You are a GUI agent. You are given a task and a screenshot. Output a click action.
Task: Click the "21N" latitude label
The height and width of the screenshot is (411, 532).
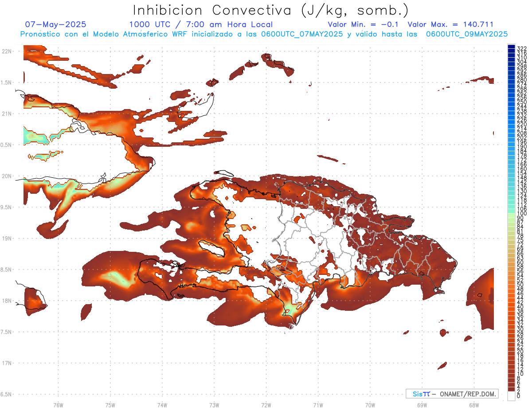[x=7, y=114]
